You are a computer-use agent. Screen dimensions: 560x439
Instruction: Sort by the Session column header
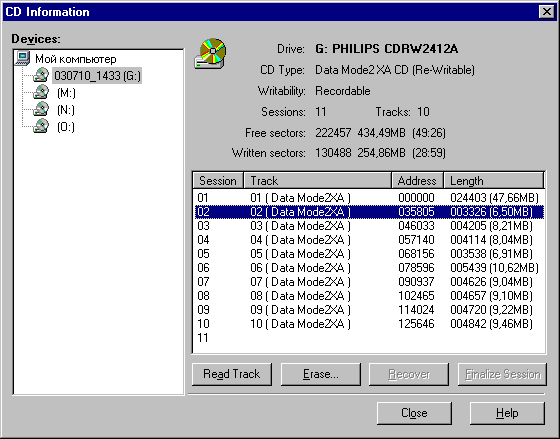(218, 180)
